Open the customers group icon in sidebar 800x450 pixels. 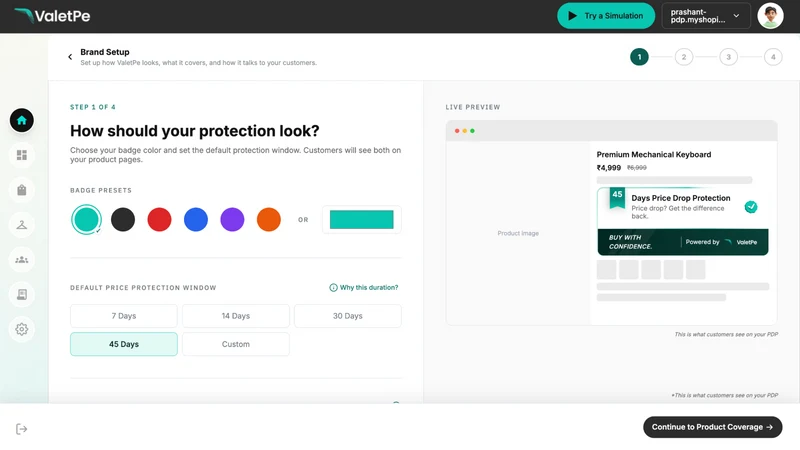[21, 260]
